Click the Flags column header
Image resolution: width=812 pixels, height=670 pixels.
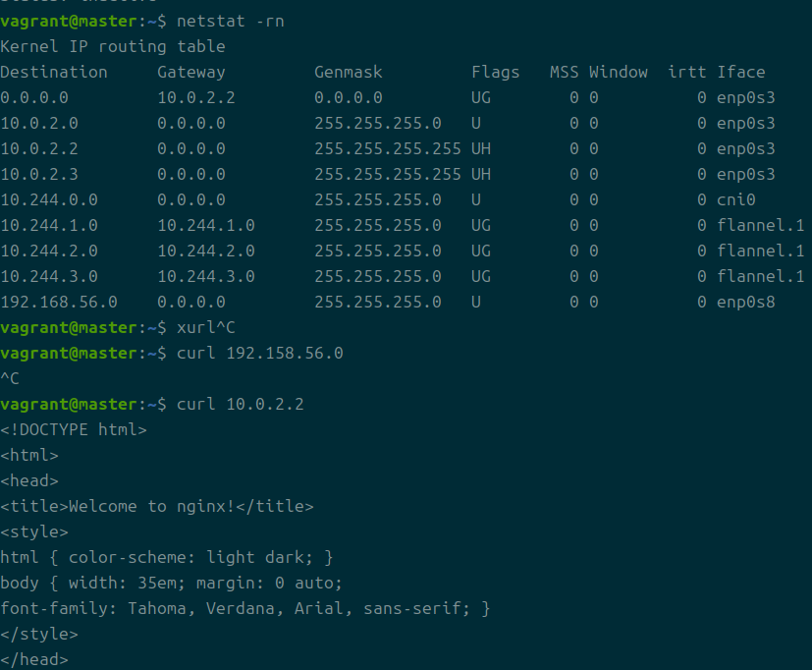coord(496,72)
